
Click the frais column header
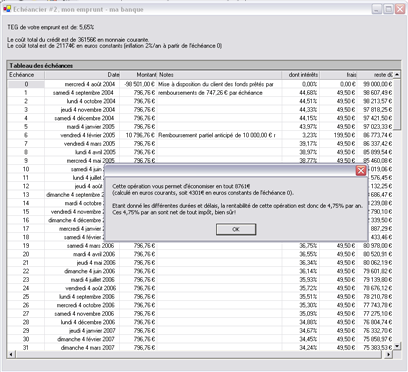click(339, 75)
